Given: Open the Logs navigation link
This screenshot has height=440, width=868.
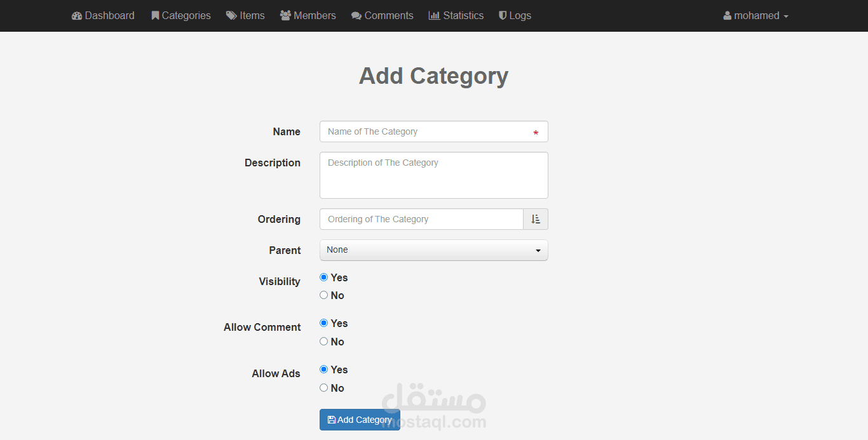Looking at the screenshot, I should 520,16.
